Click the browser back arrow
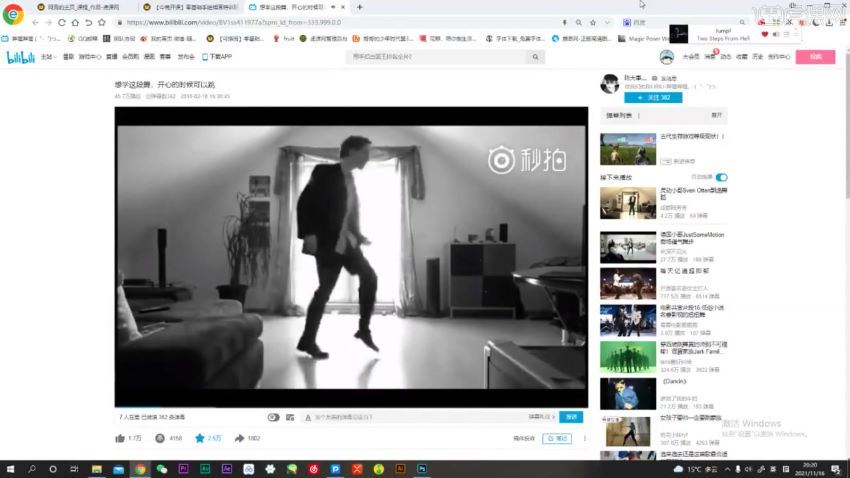The width and height of the screenshot is (850, 478). click(35, 22)
